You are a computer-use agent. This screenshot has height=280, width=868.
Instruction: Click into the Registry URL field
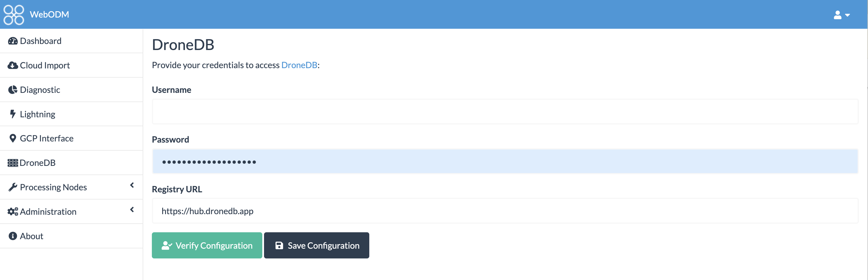(x=505, y=211)
